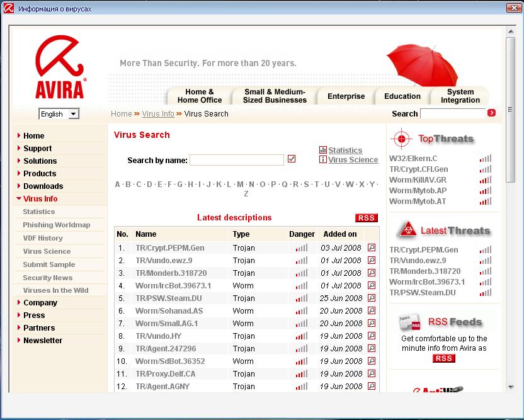Filter viruses by letter A
The width and height of the screenshot is (524, 420).
[x=117, y=184]
